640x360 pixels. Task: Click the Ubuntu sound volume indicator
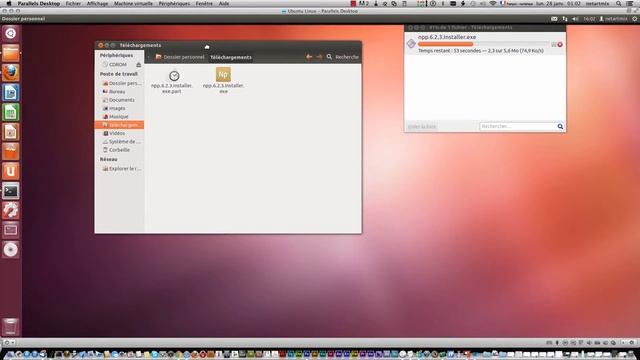click(x=576, y=19)
